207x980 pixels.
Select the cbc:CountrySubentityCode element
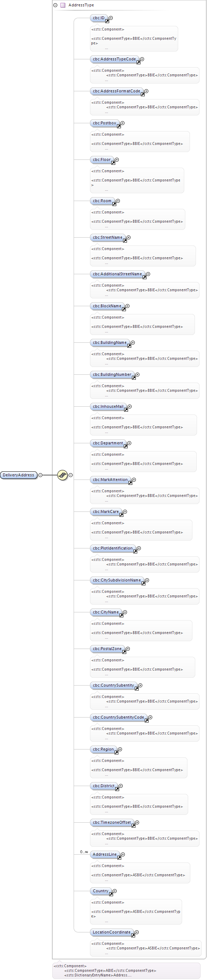click(118, 717)
